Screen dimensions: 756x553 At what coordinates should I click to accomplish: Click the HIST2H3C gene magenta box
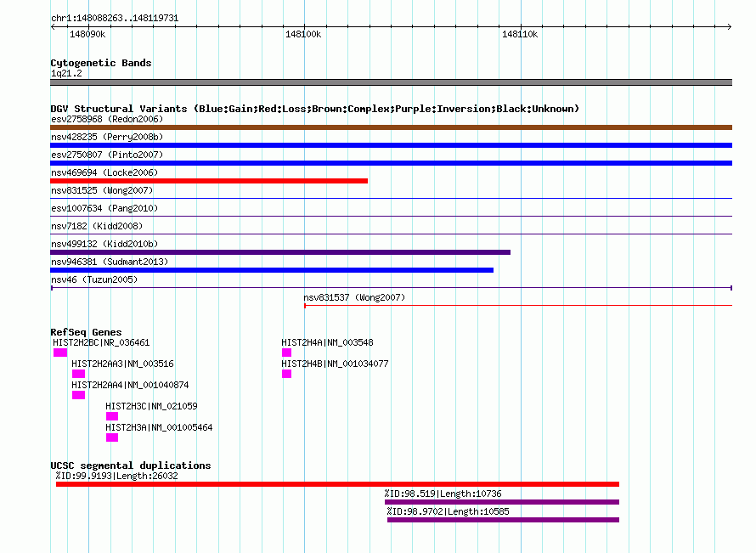tap(112, 416)
